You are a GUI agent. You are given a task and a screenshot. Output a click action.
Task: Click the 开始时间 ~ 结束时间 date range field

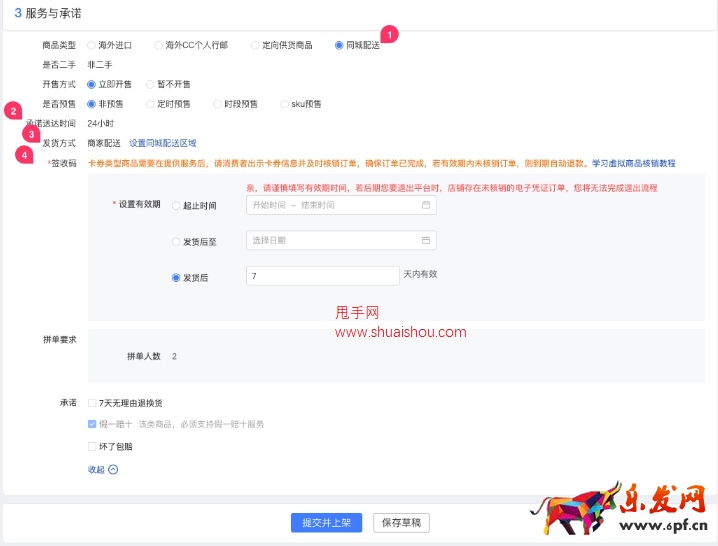[x=341, y=205]
